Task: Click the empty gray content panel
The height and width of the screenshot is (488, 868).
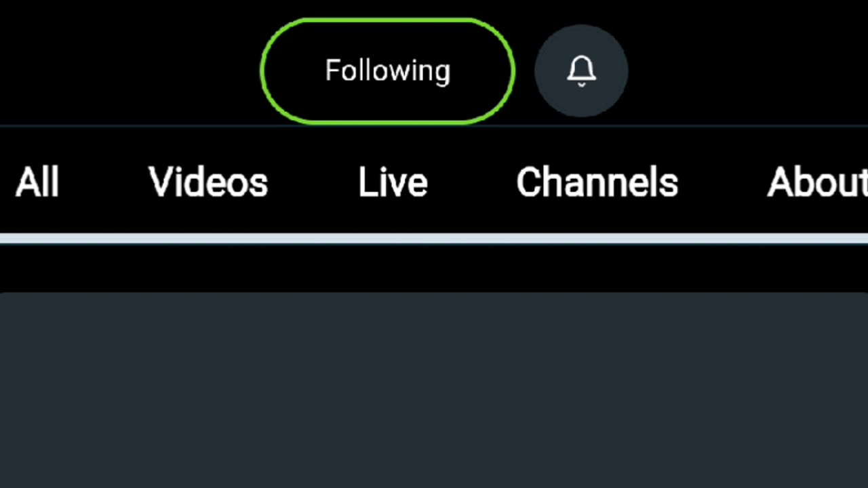Action: (434, 390)
